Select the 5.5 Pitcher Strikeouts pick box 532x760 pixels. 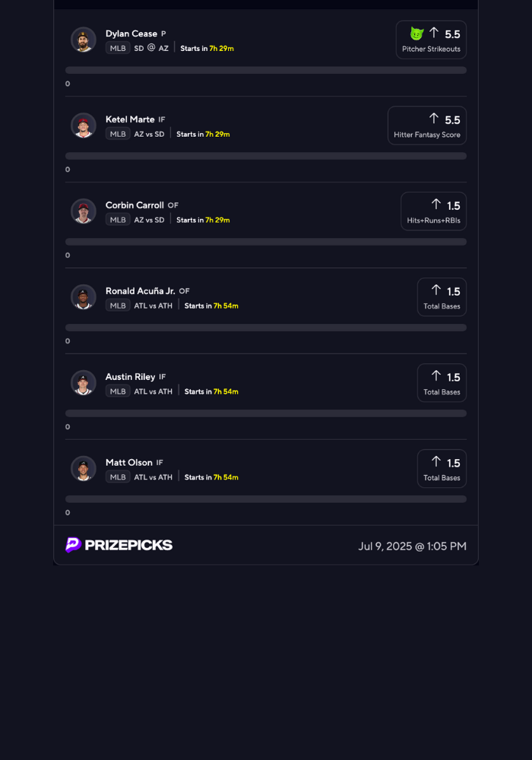431,40
